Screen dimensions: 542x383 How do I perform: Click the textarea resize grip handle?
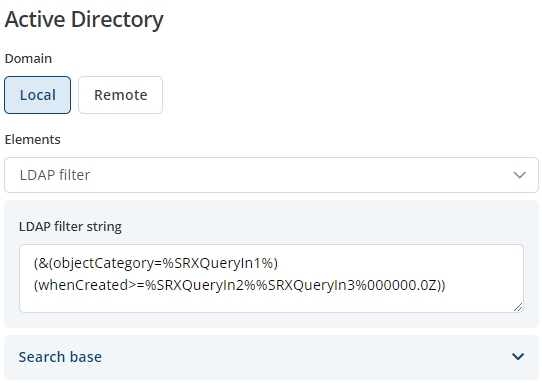click(518, 307)
